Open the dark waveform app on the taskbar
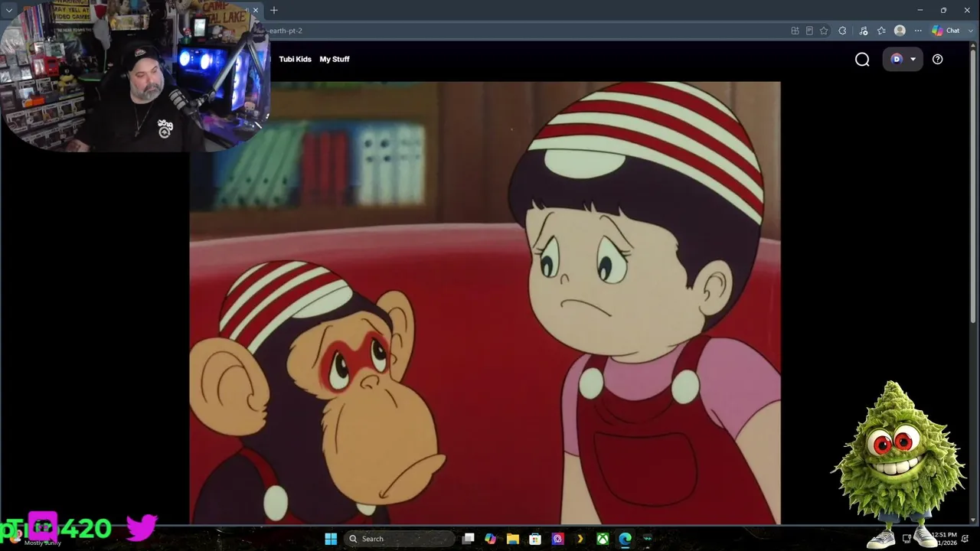980x551 pixels. pyautogui.click(x=648, y=539)
